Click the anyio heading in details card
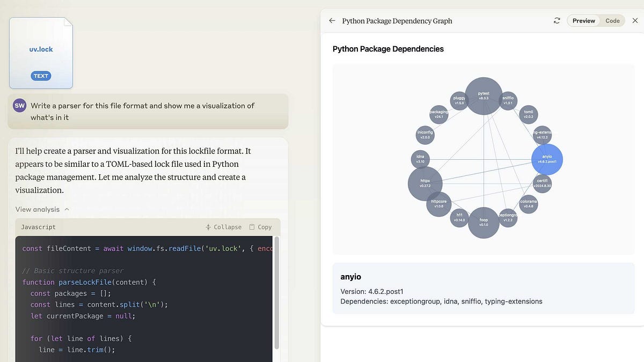The height and width of the screenshot is (362, 644). 350,277
